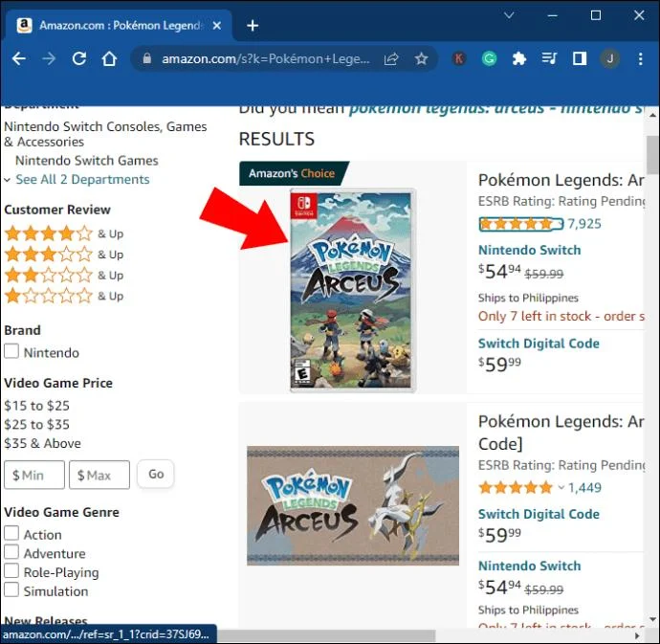Enable the Action genre checkbox

coord(11,533)
